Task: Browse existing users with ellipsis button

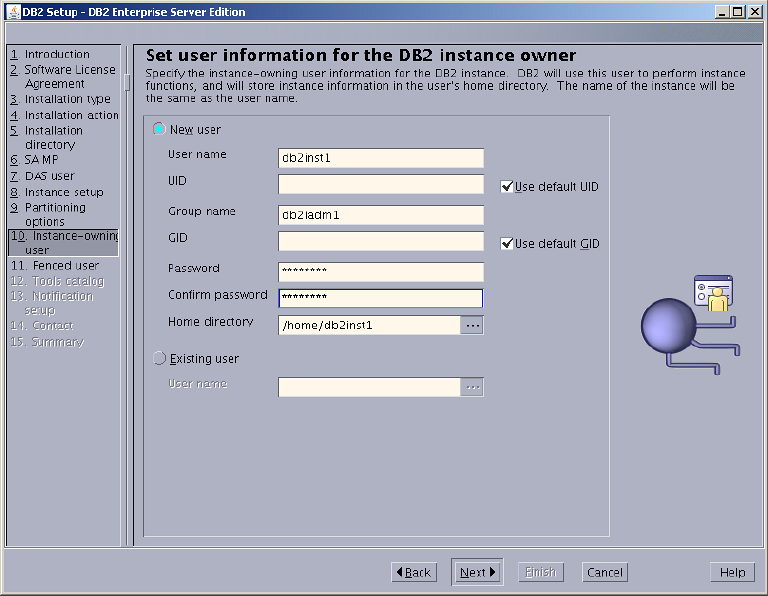Action: [472, 387]
